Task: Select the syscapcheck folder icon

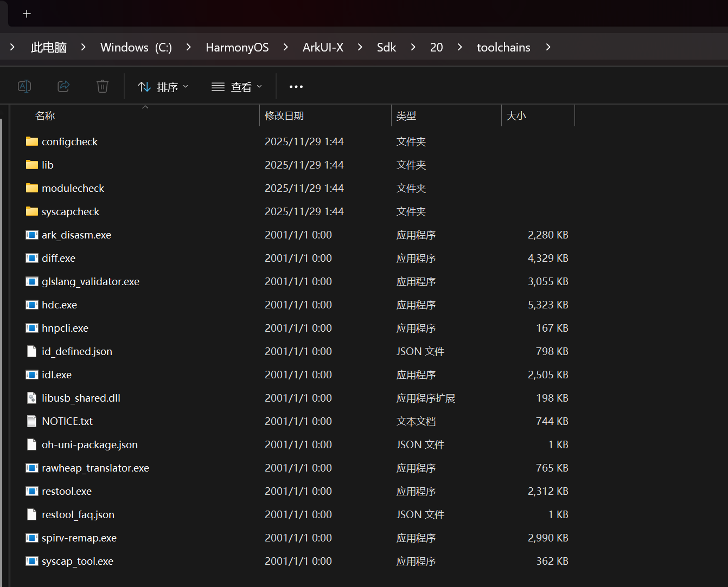Action: tap(32, 211)
